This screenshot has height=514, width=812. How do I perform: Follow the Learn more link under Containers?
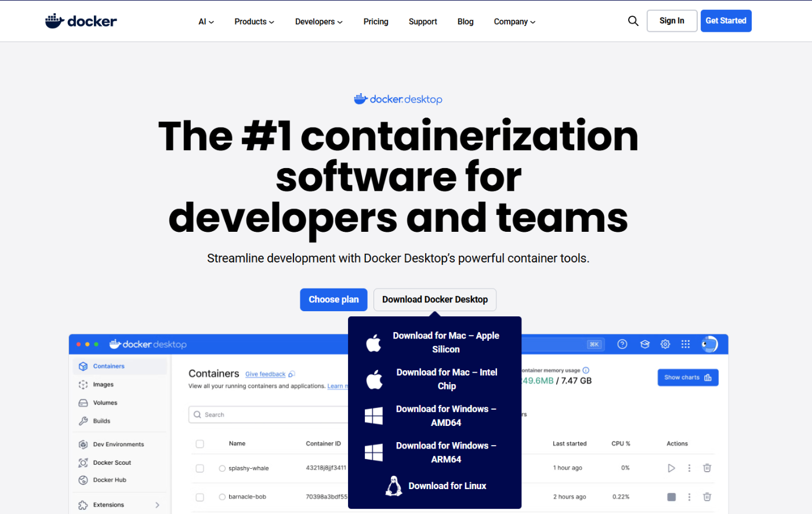338,386
